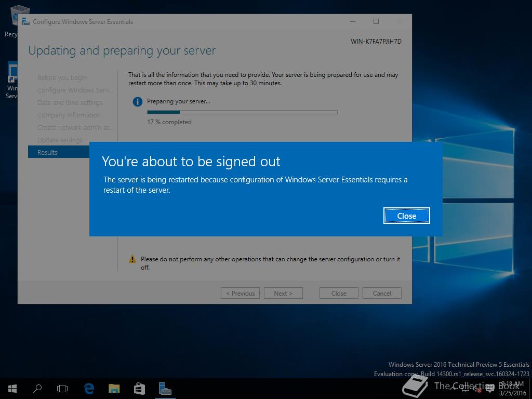Open taskbar search magnifier

(37, 389)
